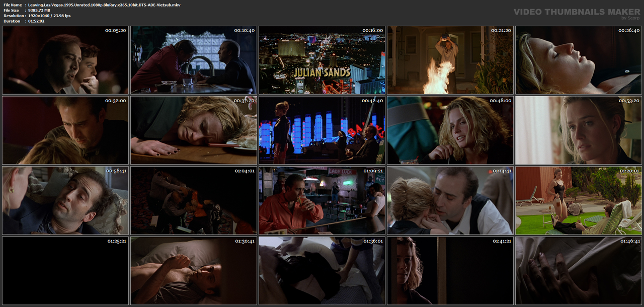Select the neon street thumbnail at 00:42:40
Image resolution: width=644 pixels, height=307 pixels.
[x=322, y=130]
